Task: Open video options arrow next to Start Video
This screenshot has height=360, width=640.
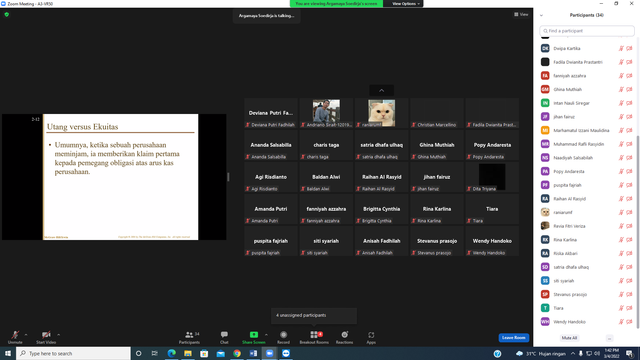Action: (58, 335)
